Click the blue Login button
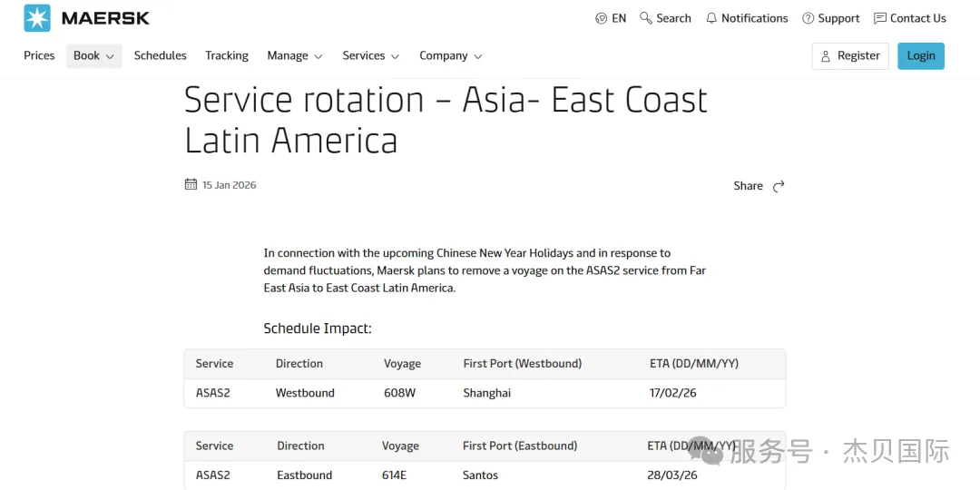 tap(921, 55)
